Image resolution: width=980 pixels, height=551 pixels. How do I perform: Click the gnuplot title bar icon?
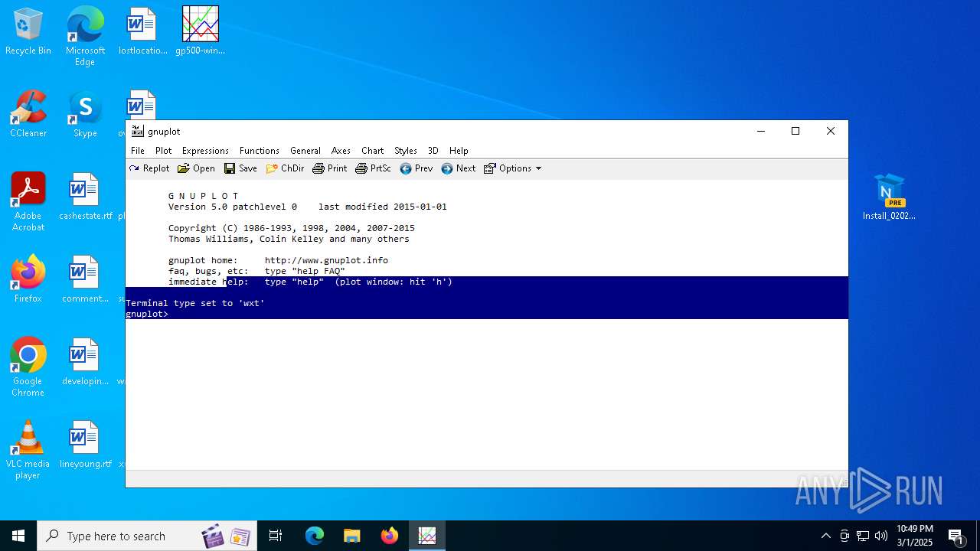(x=137, y=131)
